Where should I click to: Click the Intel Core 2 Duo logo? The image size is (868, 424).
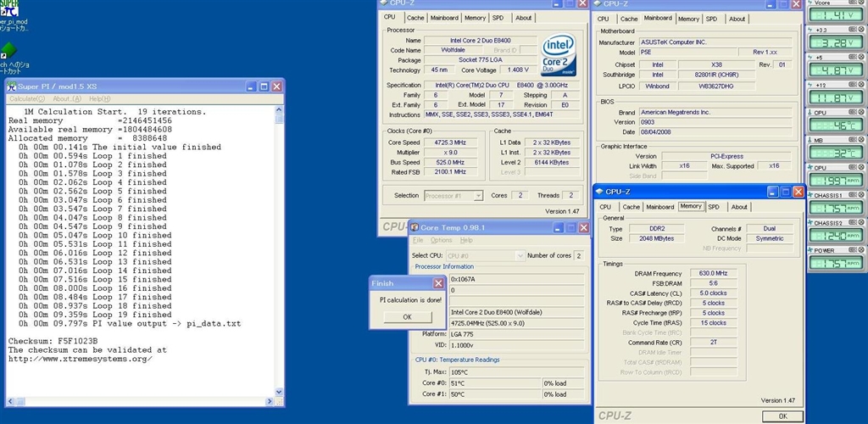[x=558, y=55]
